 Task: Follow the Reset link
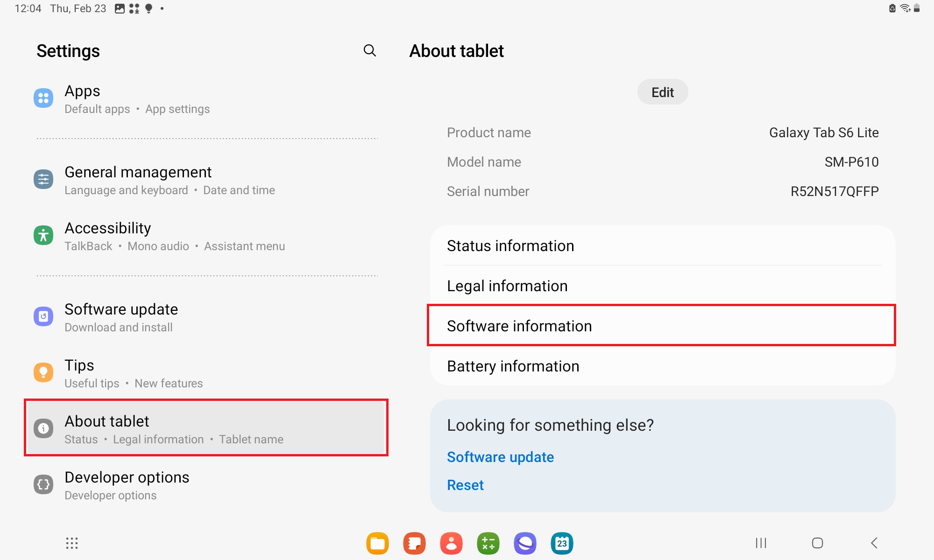465,485
